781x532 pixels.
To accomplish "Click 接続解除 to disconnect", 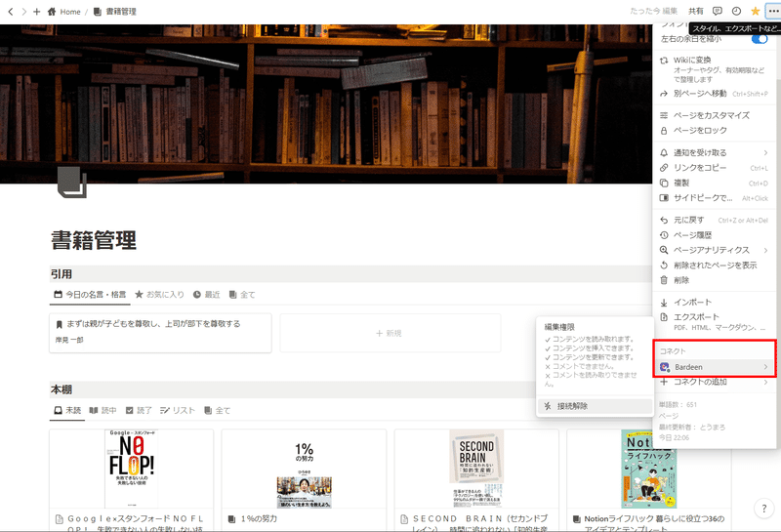I will (595, 406).
